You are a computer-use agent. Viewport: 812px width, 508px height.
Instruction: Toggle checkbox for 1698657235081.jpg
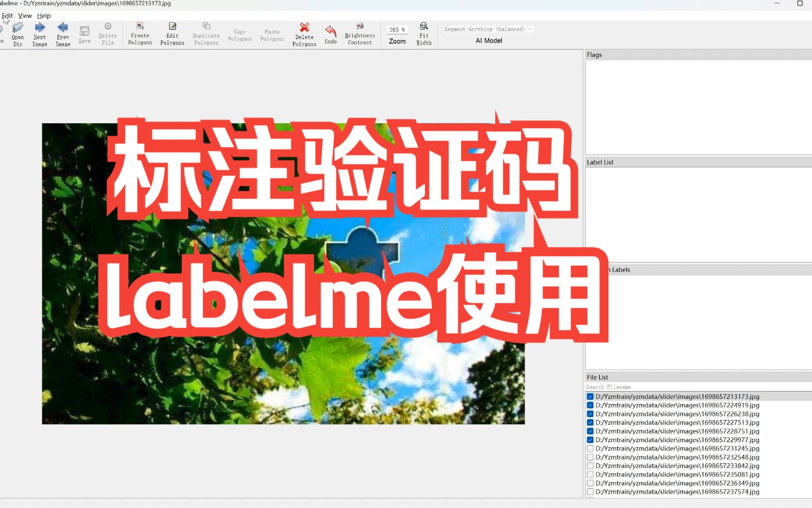(x=590, y=474)
